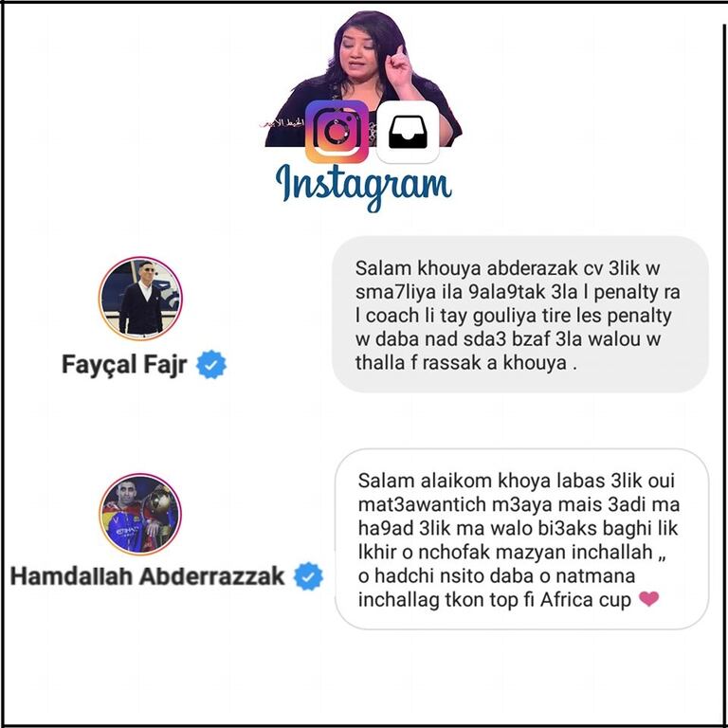Open the inbox tray icon

(x=408, y=132)
